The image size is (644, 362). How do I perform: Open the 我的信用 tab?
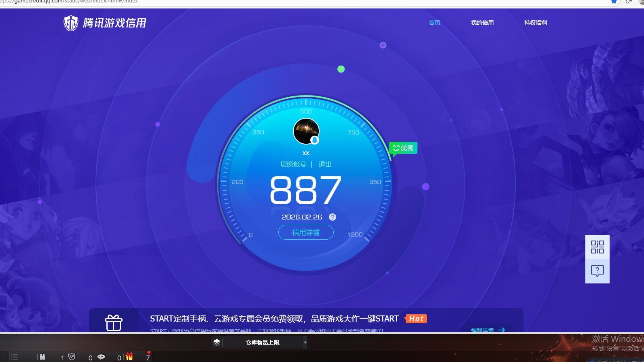(482, 23)
